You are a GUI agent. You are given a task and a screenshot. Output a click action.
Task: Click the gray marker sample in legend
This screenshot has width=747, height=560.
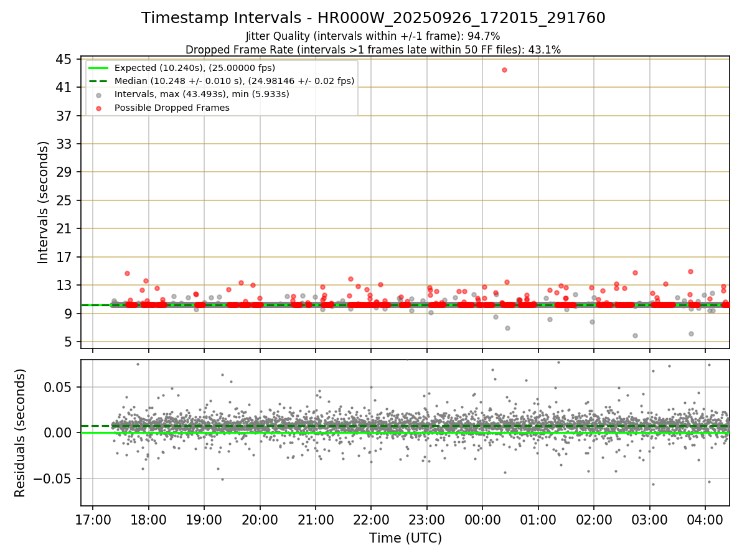[98, 95]
